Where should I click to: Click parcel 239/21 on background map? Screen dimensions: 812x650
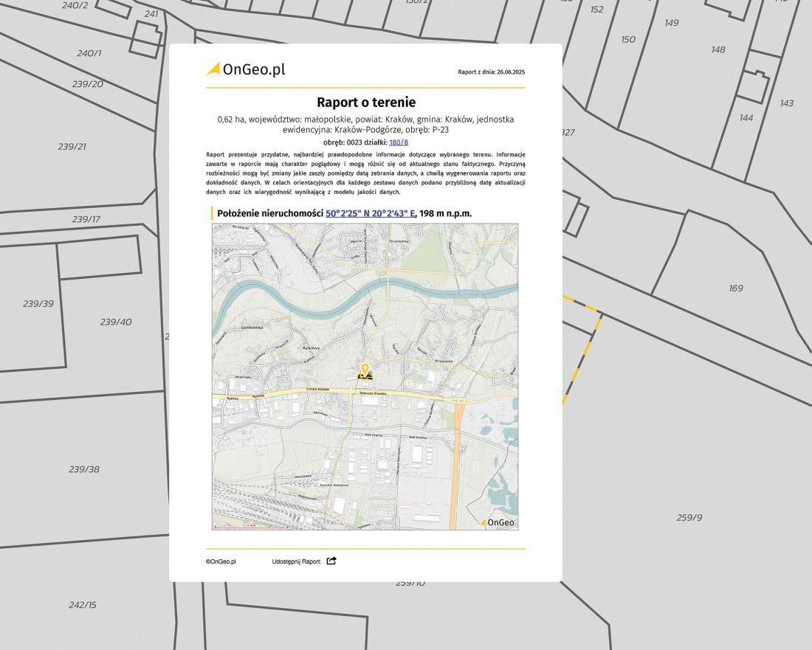(72, 147)
